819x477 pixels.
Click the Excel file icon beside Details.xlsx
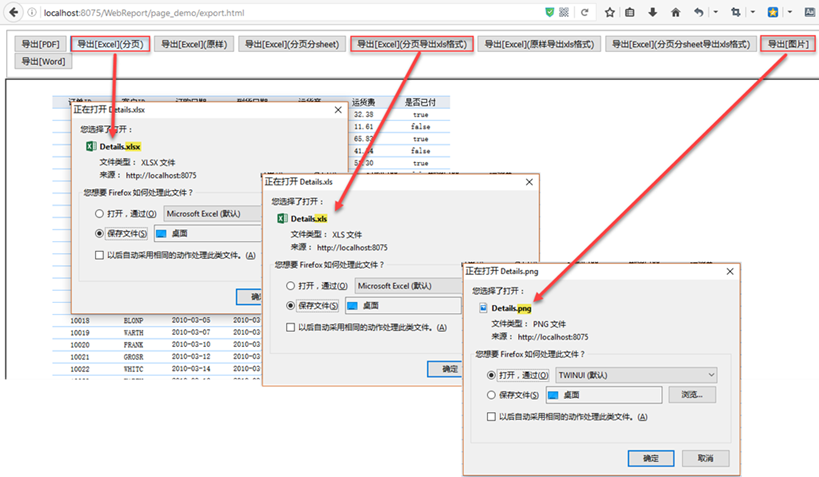91,146
